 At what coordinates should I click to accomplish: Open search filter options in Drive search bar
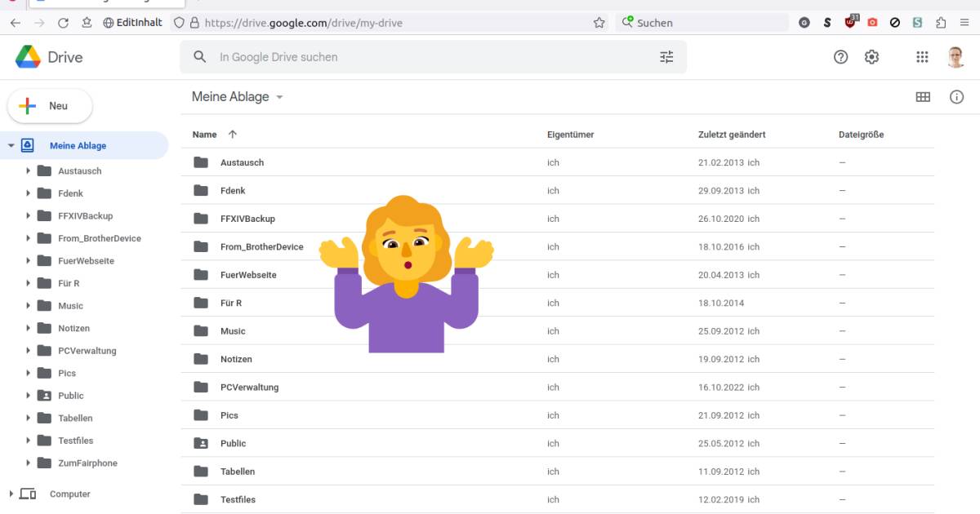point(666,57)
